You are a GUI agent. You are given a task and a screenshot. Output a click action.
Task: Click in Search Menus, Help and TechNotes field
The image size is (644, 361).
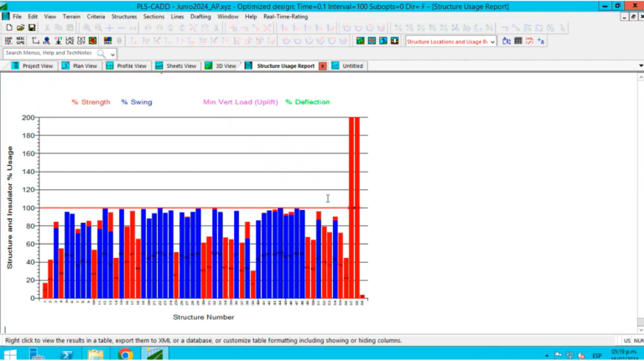click(49, 53)
